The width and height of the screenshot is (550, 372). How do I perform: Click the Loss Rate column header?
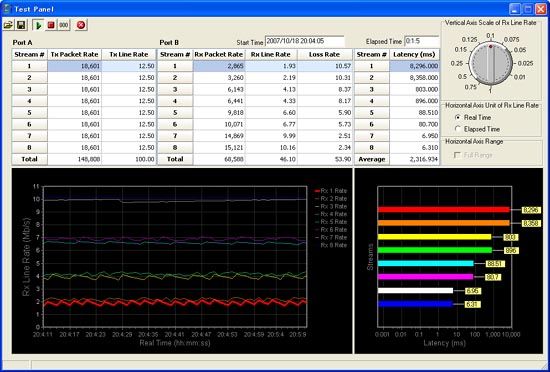[325, 54]
